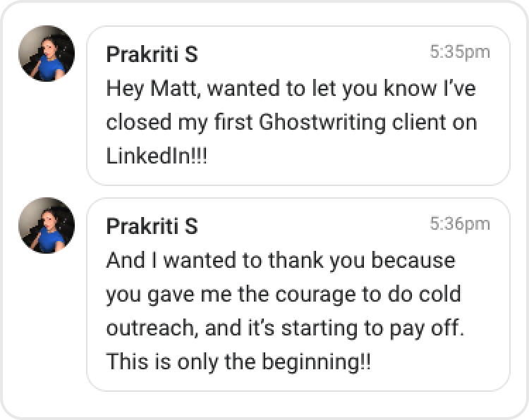Click empty space right of "This is only the beginning!!"
The width and height of the screenshot is (529, 420).
437,362
